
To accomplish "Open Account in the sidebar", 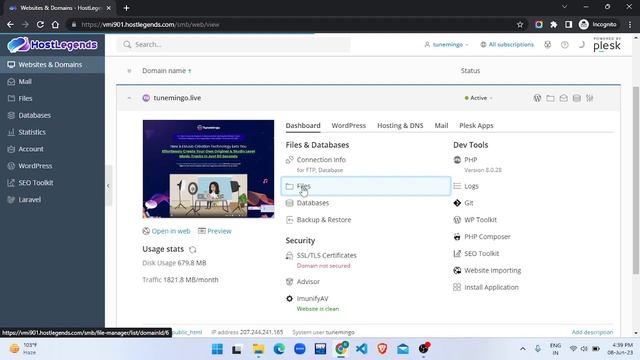I will tap(52, 149).
